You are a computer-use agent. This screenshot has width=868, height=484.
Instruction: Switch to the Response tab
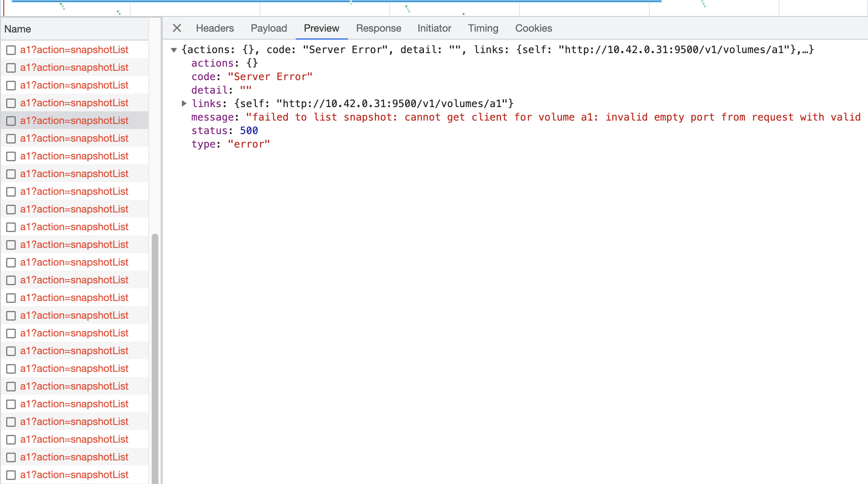[378, 28]
